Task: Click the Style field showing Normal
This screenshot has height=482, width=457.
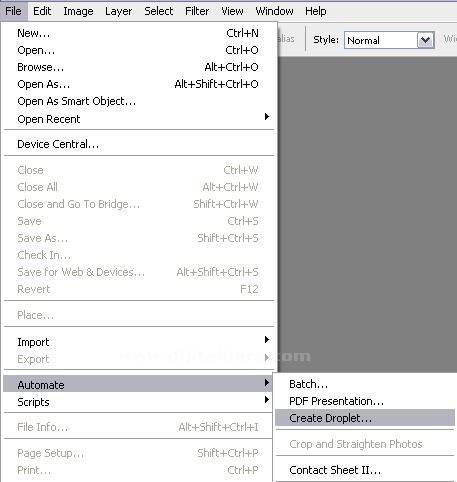Action: click(x=389, y=40)
